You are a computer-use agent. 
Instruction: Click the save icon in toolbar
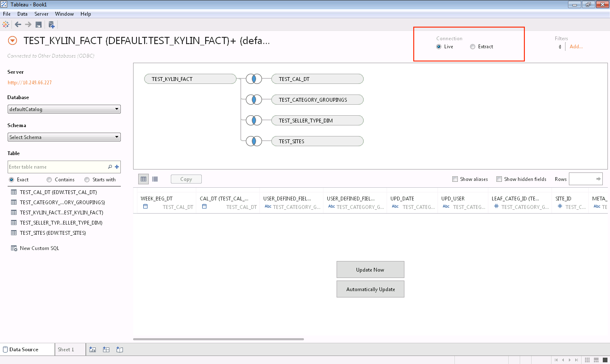pos(39,25)
